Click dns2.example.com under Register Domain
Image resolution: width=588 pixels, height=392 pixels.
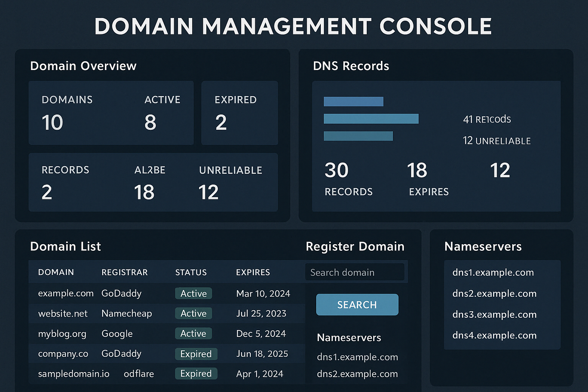(357, 374)
